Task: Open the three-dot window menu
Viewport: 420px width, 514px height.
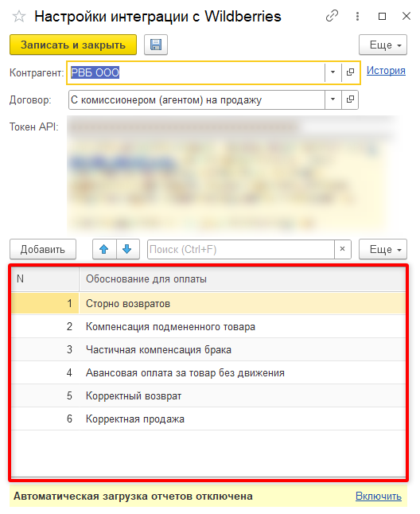Action: [357, 16]
